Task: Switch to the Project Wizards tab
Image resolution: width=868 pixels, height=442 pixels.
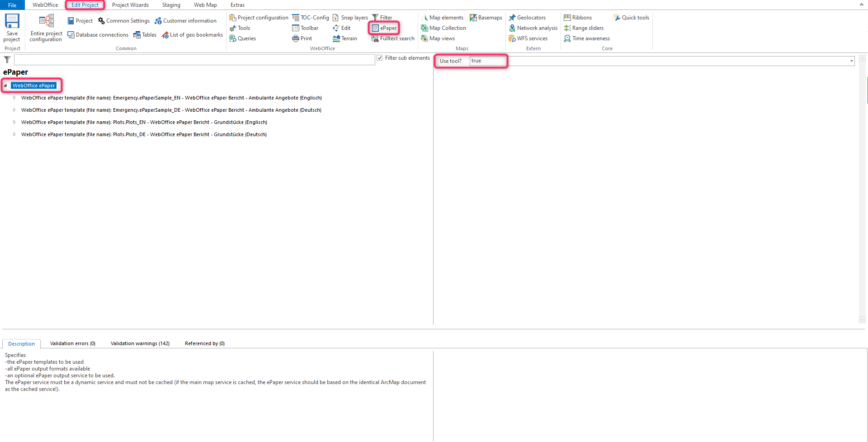Action: 130,5
